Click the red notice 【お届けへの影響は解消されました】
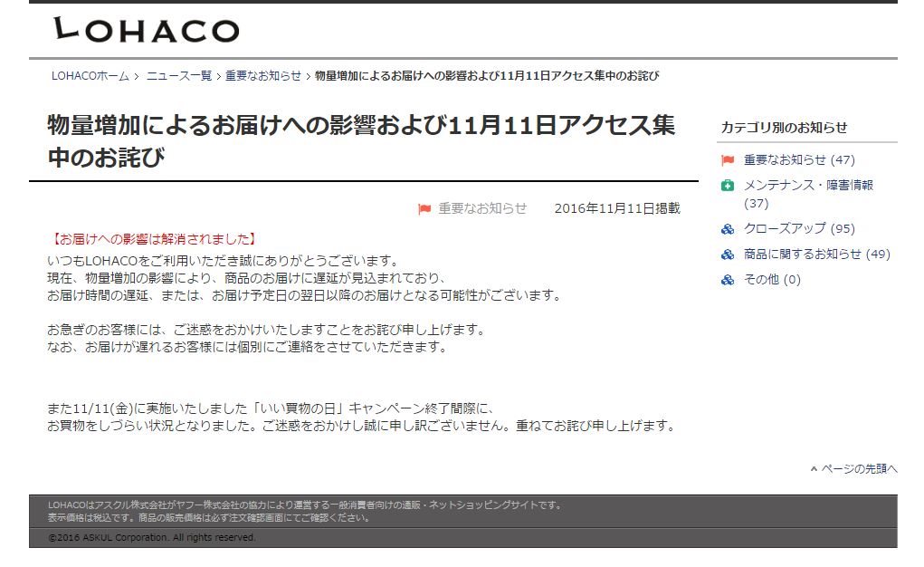The height and width of the screenshot is (567, 924). pyautogui.click(x=153, y=239)
